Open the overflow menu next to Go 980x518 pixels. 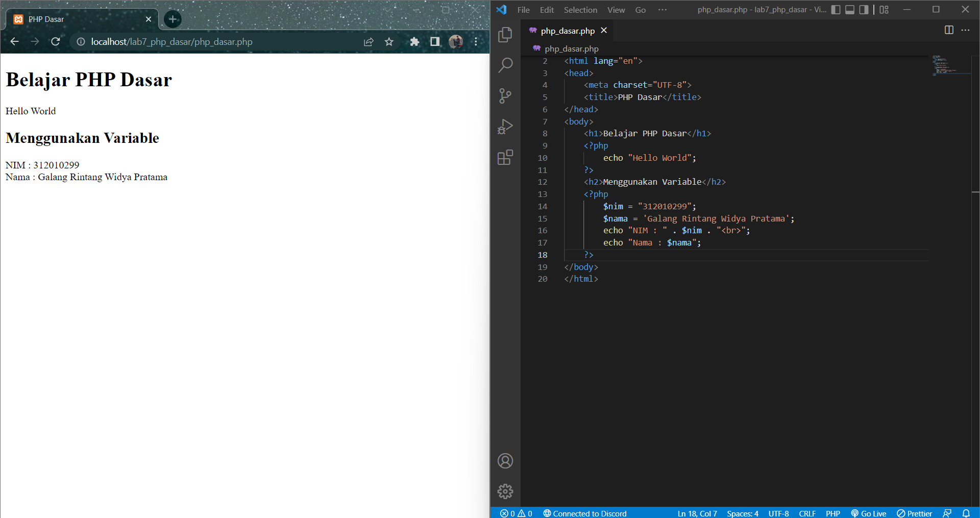click(x=663, y=10)
